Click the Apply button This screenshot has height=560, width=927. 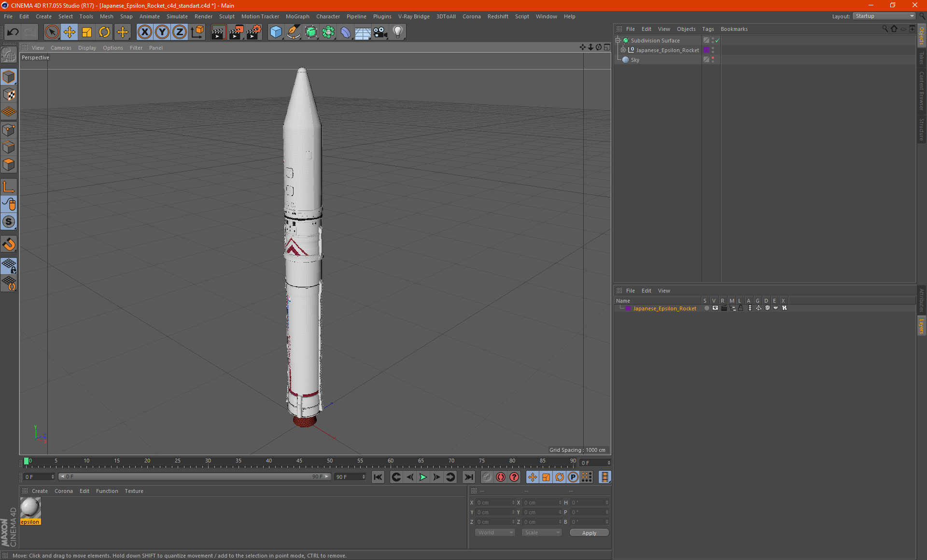589,533
